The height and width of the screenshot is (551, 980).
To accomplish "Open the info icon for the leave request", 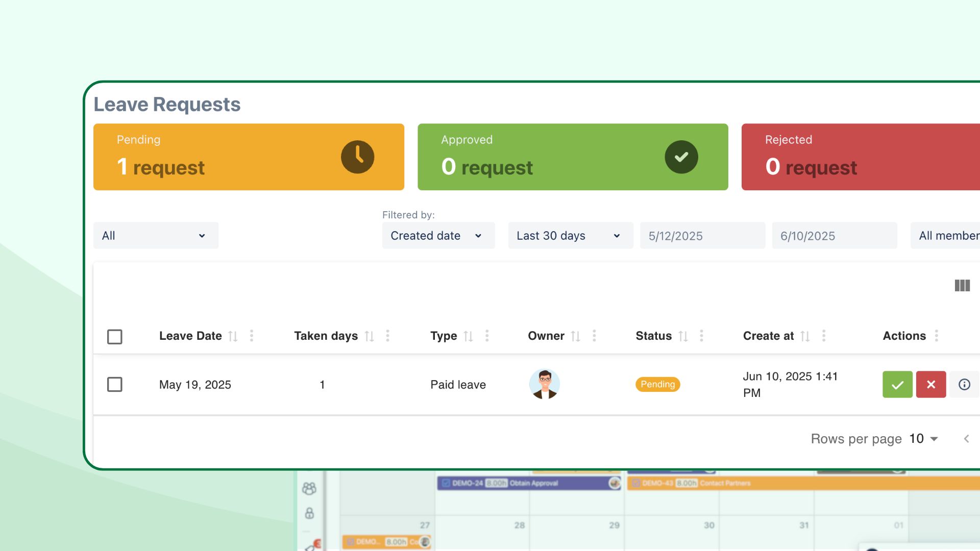I will (964, 384).
